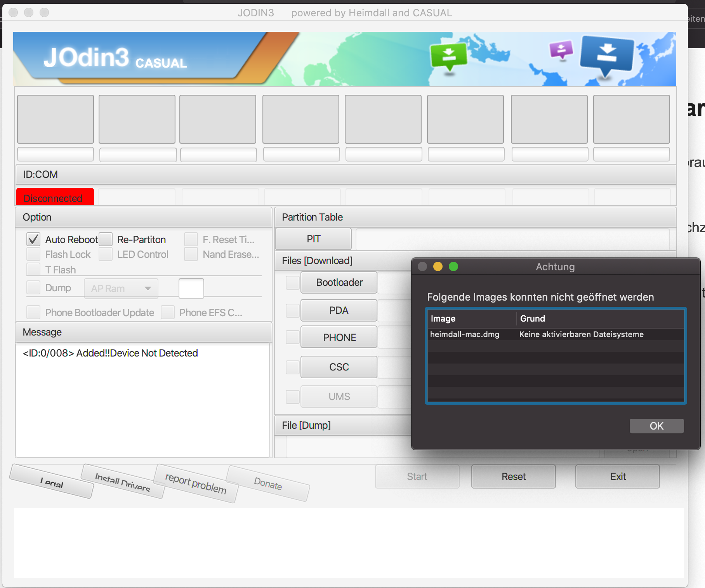Click the small input box next to AP Ram
This screenshot has width=705, height=588.
click(x=191, y=289)
